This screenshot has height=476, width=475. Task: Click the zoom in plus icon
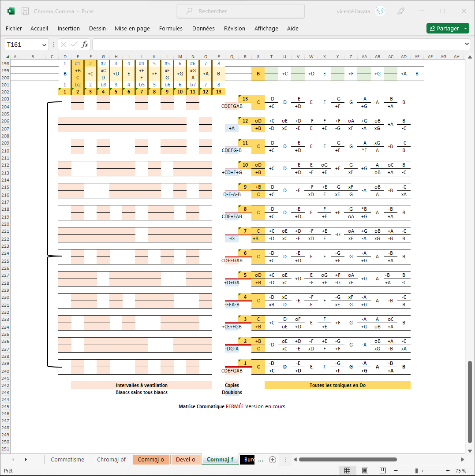pyautogui.click(x=448, y=471)
